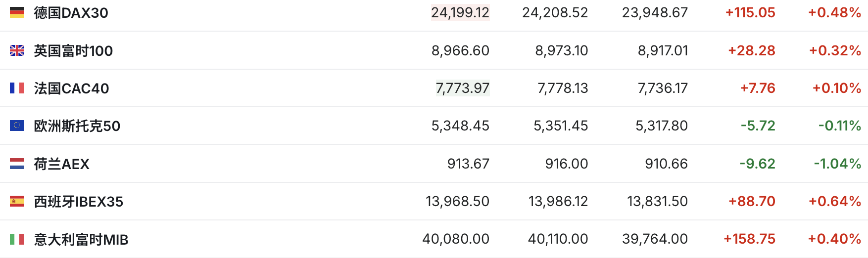Click the 富时100 low value 8,917.01
The height and width of the screenshot is (258, 868).
pyautogui.click(x=663, y=50)
